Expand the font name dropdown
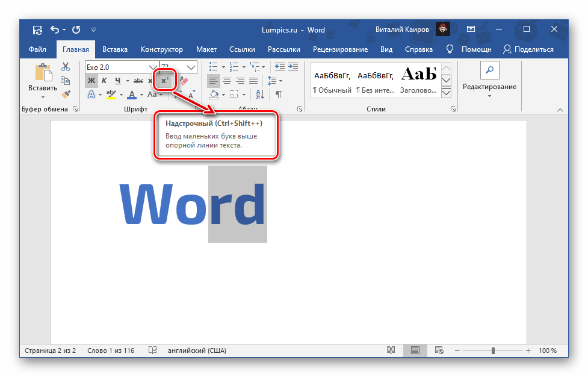 click(153, 67)
